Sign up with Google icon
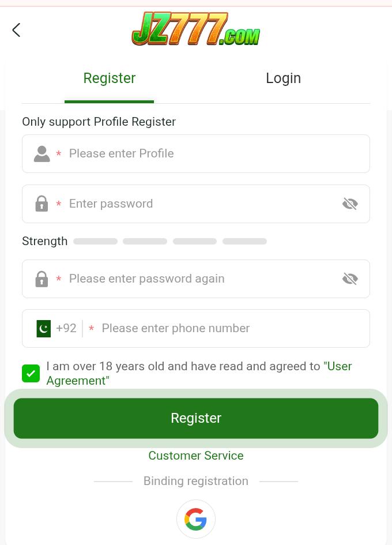The height and width of the screenshot is (545, 392). [x=196, y=519]
